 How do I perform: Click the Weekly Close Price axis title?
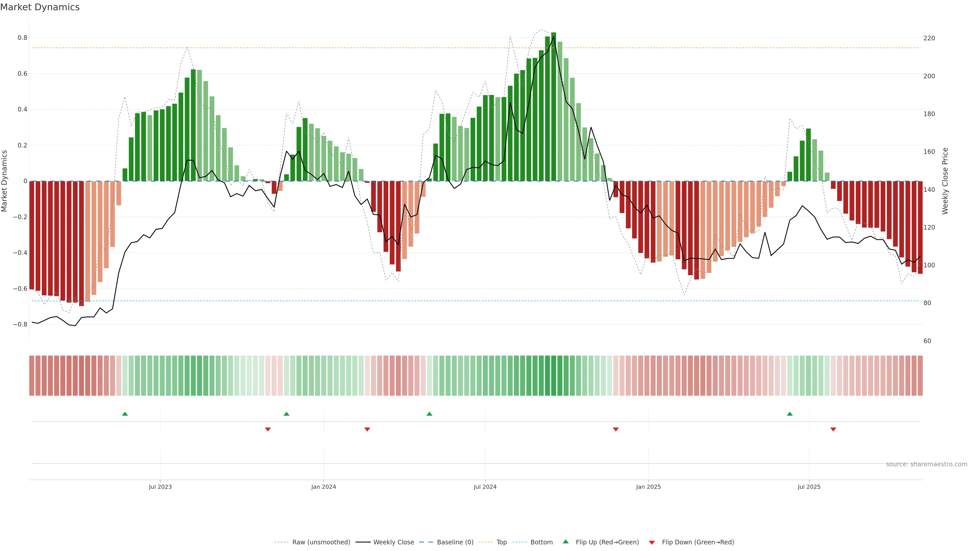pos(945,181)
